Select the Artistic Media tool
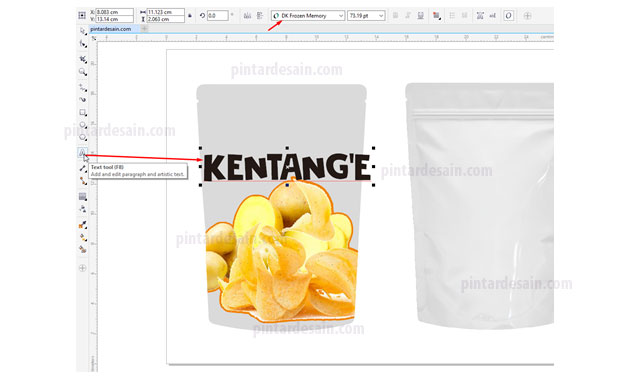Screen dimensions: 630x380 pos(82,100)
